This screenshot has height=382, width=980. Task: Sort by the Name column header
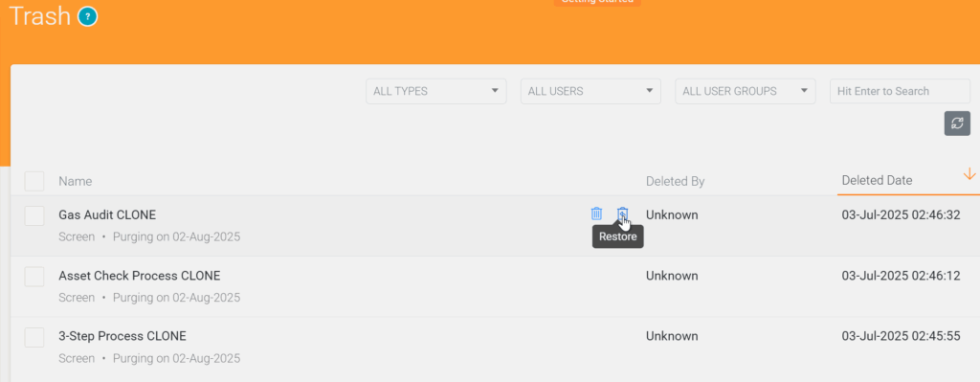75,181
